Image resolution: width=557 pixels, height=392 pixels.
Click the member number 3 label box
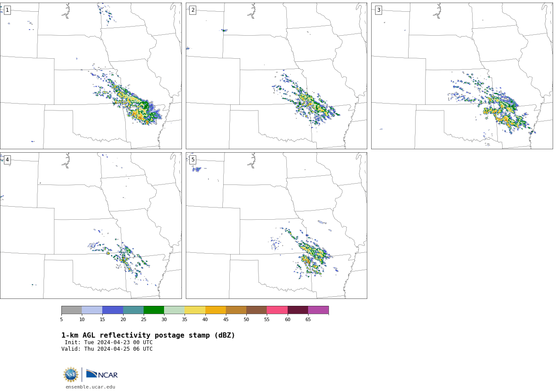(378, 10)
